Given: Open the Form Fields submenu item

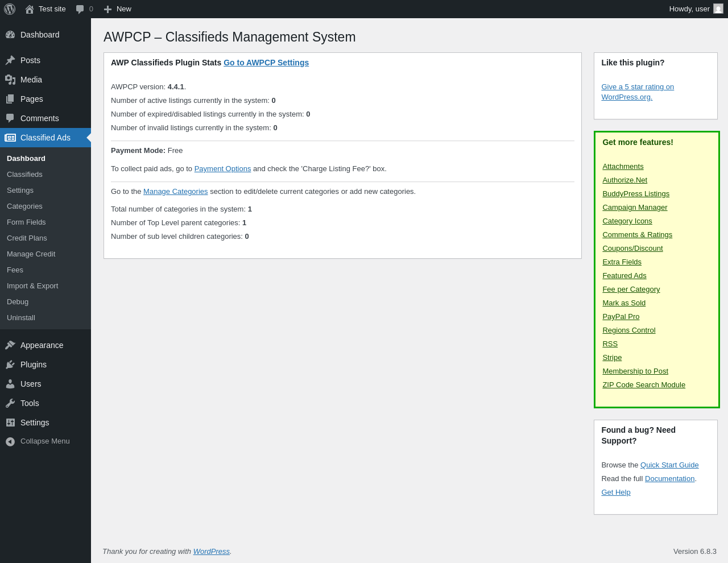Looking at the screenshot, I should tap(26, 222).
